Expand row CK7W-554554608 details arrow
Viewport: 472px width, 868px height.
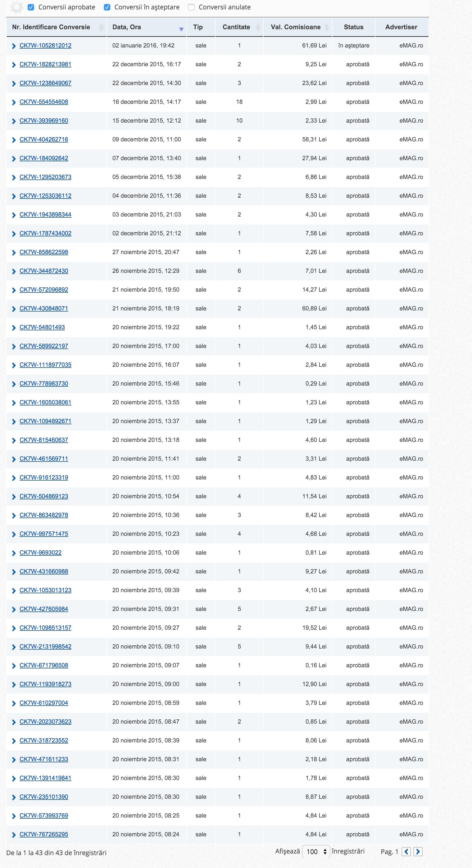(14, 102)
